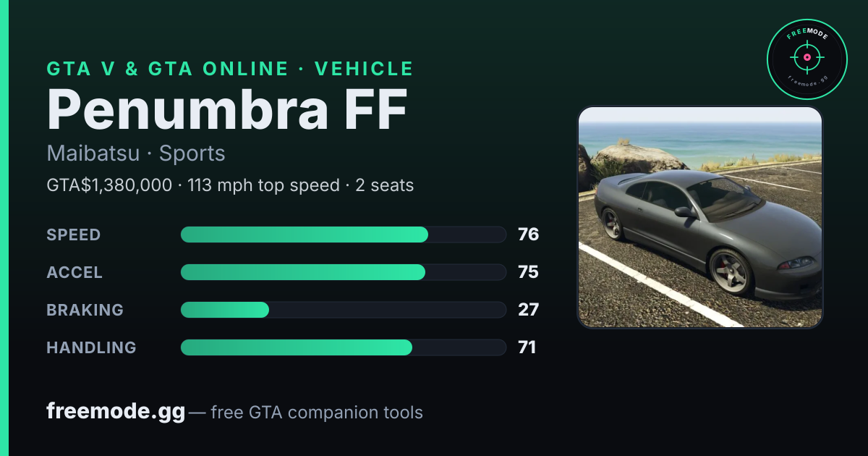The width and height of the screenshot is (868, 456).
Task: Click the price and top speed line
Action: tap(230, 185)
